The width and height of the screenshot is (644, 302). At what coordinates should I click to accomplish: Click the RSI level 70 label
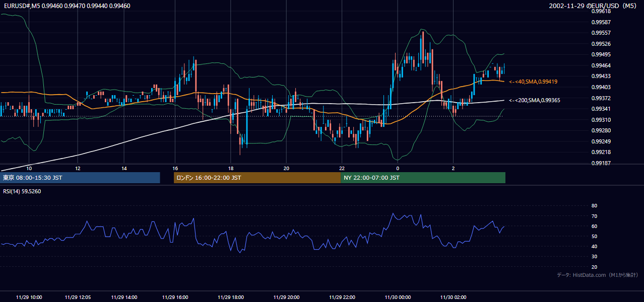pyautogui.click(x=594, y=216)
